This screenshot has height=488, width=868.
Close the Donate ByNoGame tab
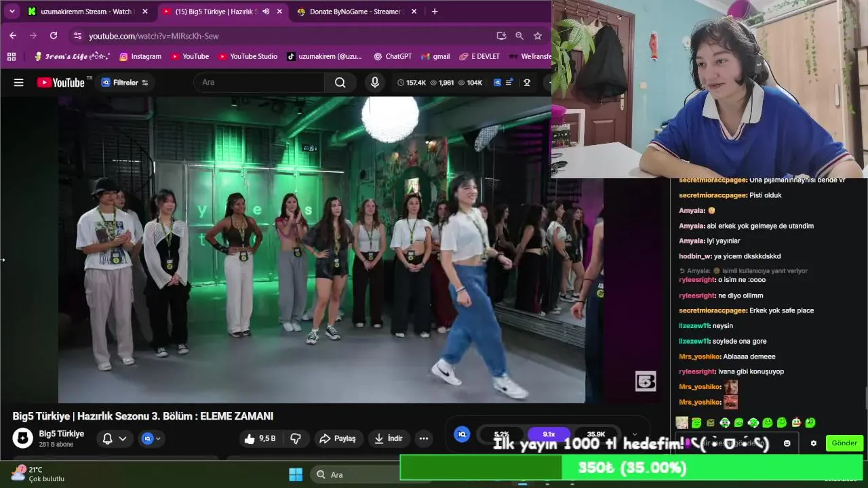click(414, 12)
